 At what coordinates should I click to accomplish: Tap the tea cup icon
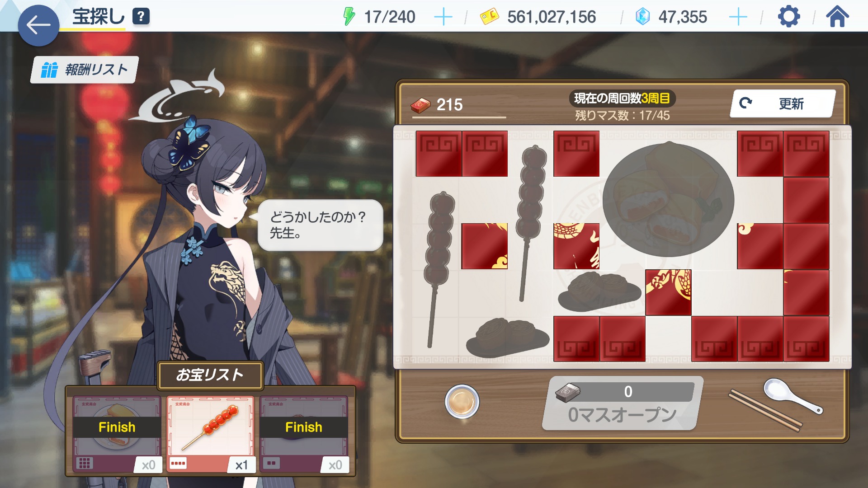click(x=462, y=402)
